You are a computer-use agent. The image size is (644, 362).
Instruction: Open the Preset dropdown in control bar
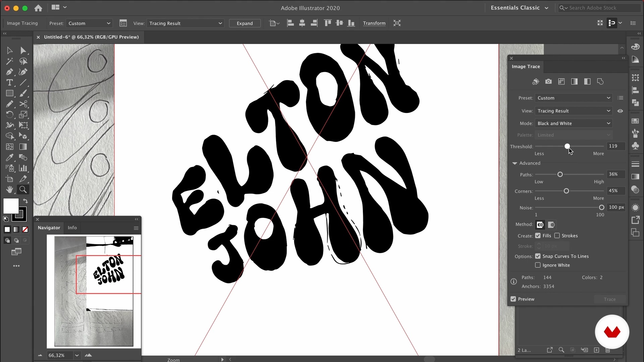pyautogui.click(x=89, y=23)
